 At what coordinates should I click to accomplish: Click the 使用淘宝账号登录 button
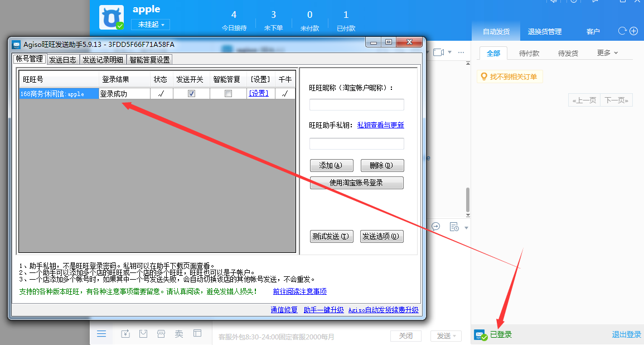click(x=356, y=183)
